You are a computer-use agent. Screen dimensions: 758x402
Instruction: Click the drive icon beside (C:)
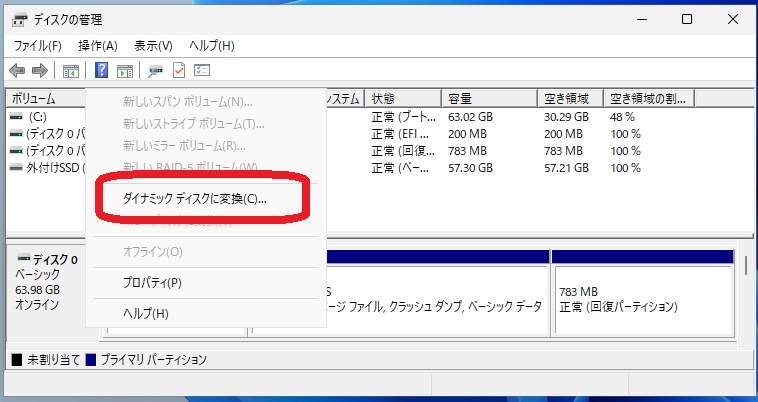tap(16, 117)
